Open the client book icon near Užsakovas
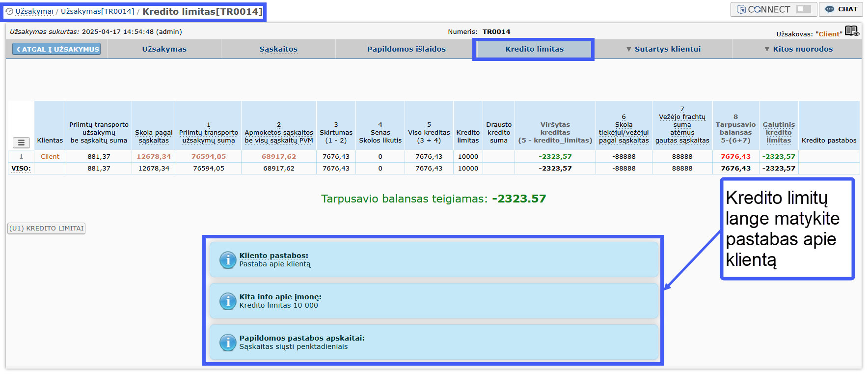 [x=852, y=31]
